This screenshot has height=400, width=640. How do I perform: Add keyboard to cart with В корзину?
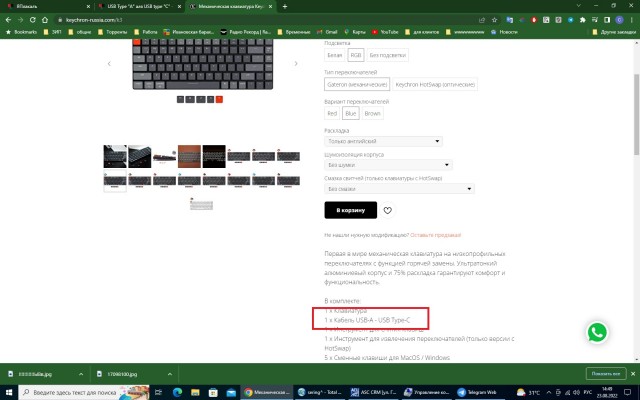351,210
